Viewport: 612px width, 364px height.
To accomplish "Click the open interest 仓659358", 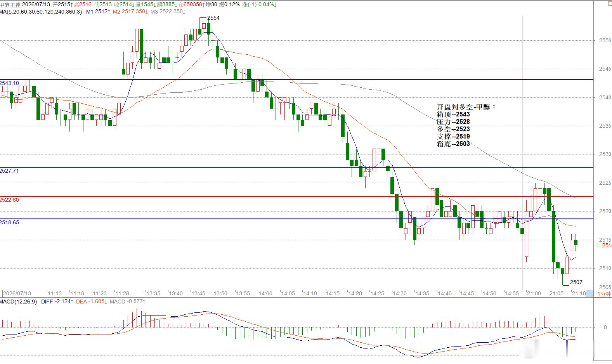I will click(x=192, y=5).
